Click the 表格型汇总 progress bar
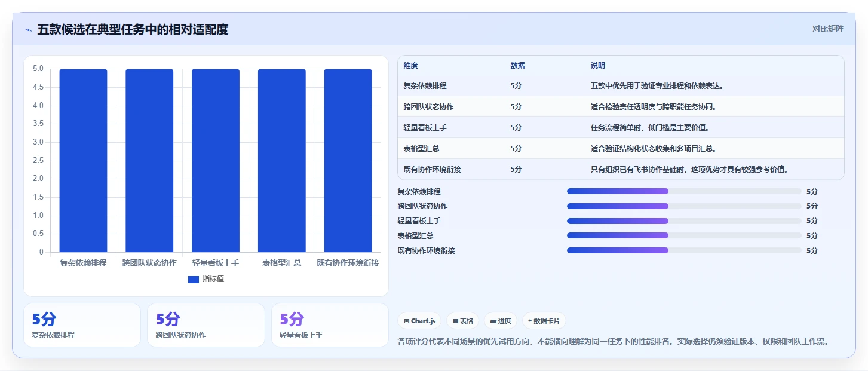 684,235
